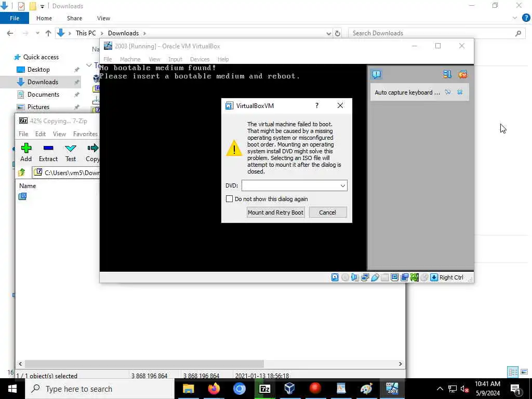Open VirtualBox View menu

click(154, 59)
